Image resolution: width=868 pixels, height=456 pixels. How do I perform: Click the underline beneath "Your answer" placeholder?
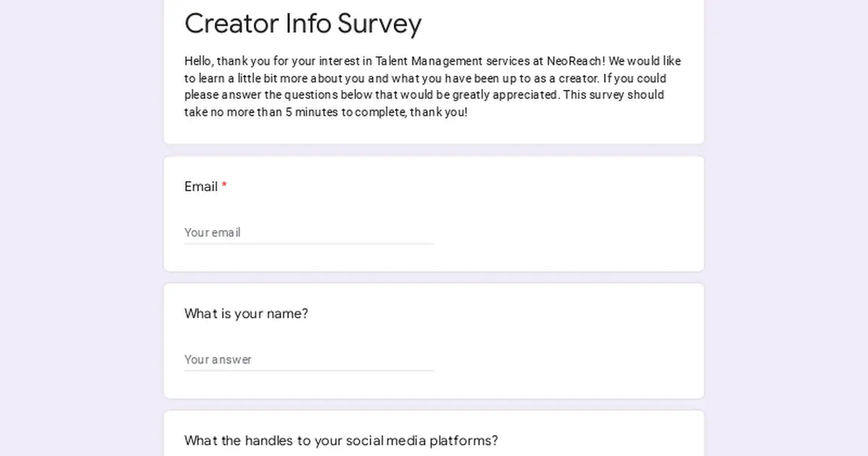pyautogui.click(x=308, y=371)
